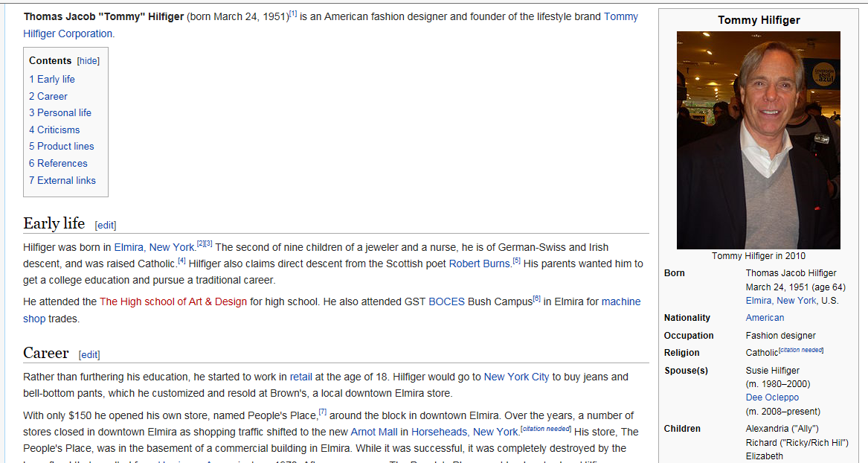Click the Alexandria ("Ally") child entry
868x463 pixels.
[x=782, y=429]
